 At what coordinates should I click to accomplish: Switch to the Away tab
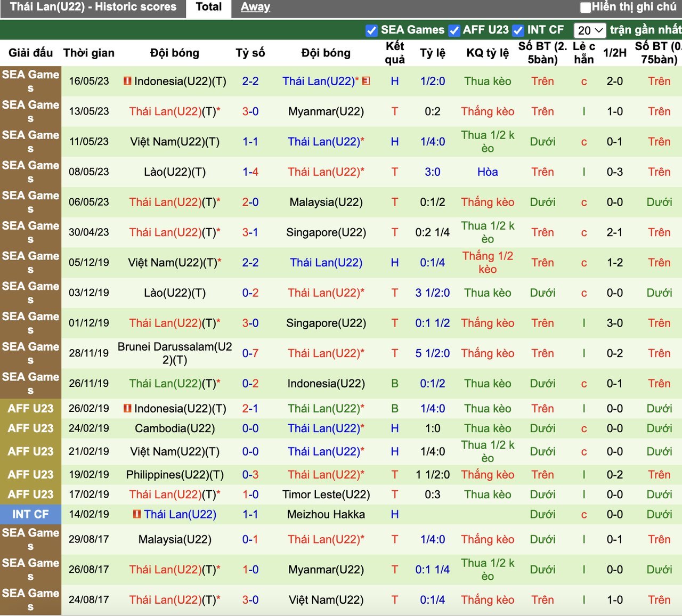pyautogui.click(x=255, y=7)
